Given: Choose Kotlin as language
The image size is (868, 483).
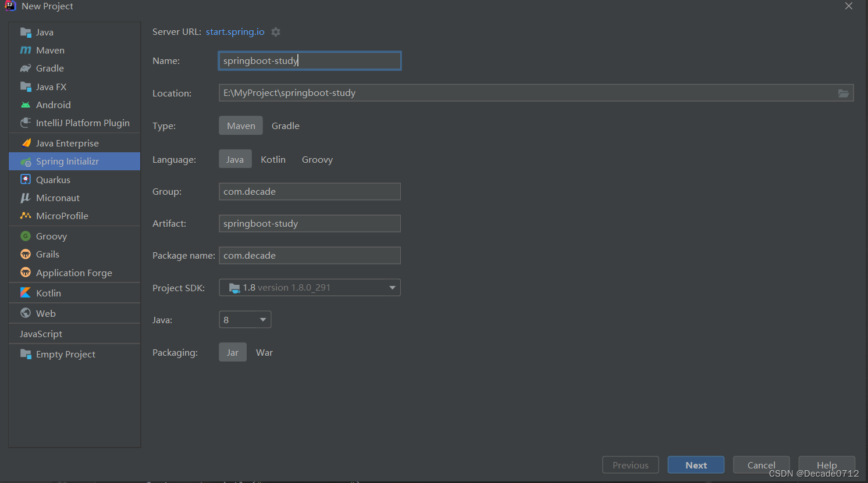Looking at the screenshot, I should point(273,159).
